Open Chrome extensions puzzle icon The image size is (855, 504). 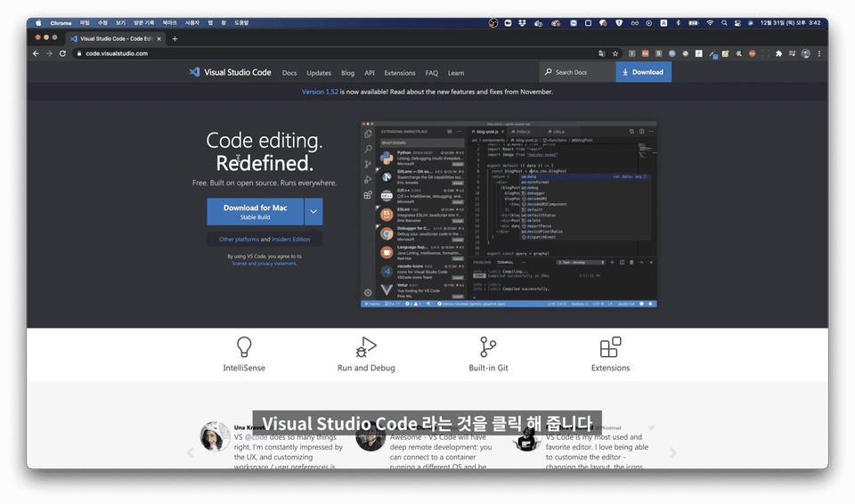pyautogui.click(x=778, y=53)
